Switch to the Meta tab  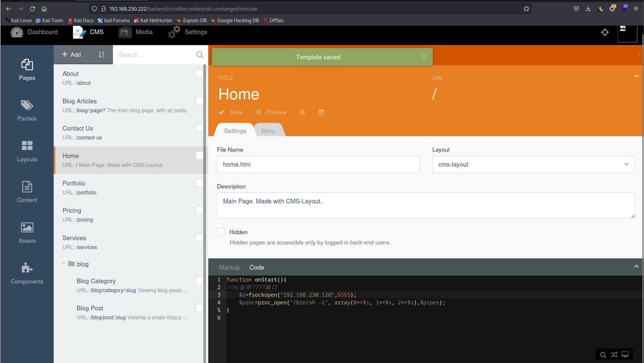tap(268, 131)
